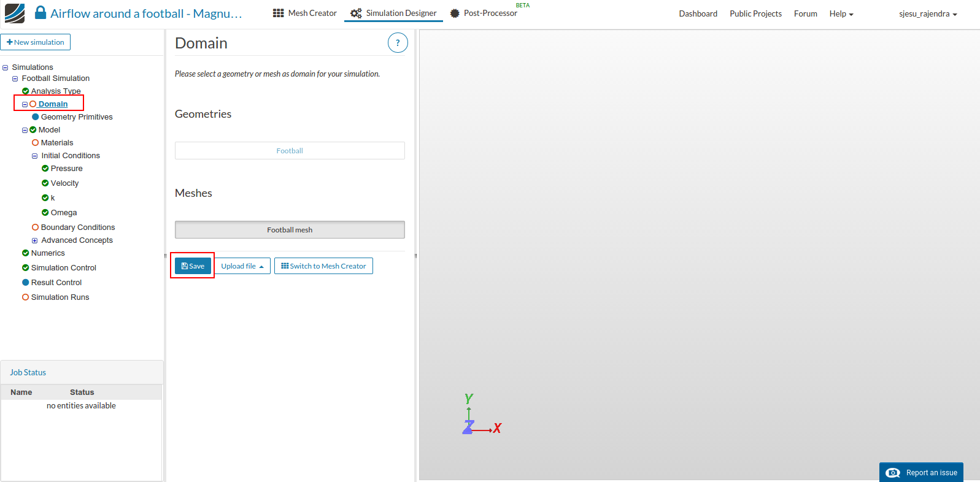This screenshot has width=980, height=482.
Task: Collapse the Initial Conditions tree node
Action: pos(35,156)
